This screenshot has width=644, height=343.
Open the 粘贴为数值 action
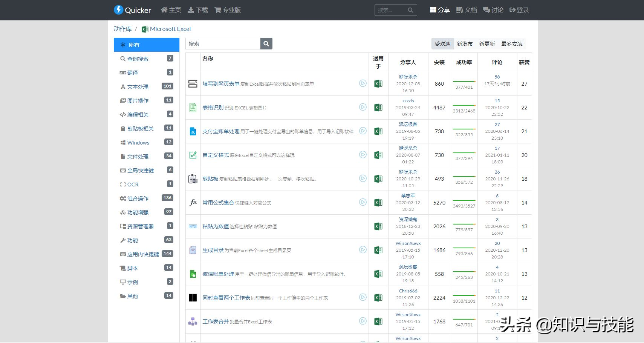(x=216, y=226)
